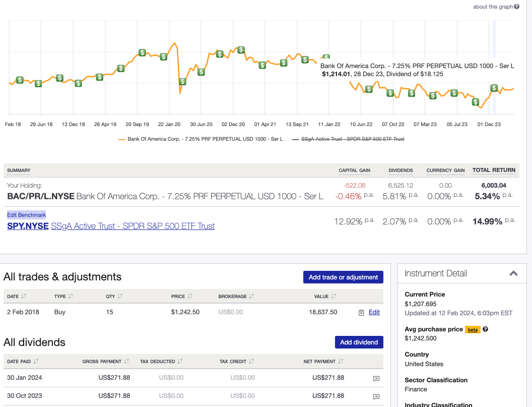Image resolution: width=532 pixels, height=407 pixels.
Task: Click the question mark beside Avg purchase price
Action: coord(486,329)
